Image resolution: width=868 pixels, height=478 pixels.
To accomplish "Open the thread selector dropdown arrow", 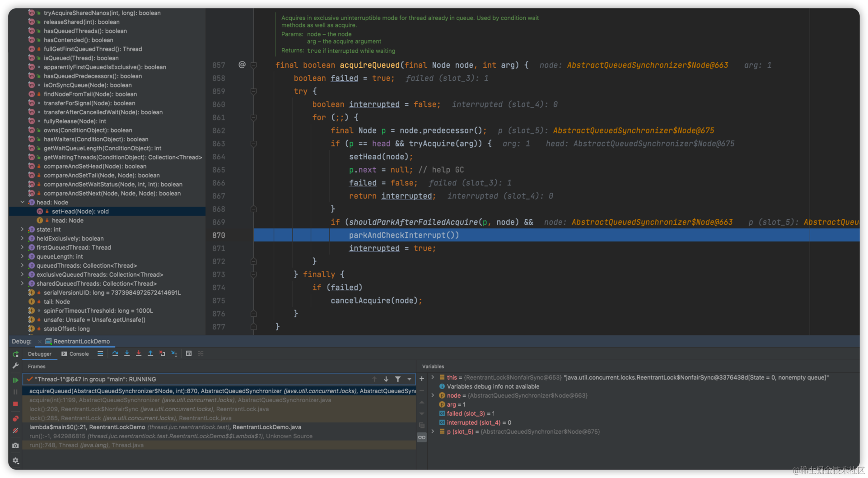I will (x=409, y=379).
